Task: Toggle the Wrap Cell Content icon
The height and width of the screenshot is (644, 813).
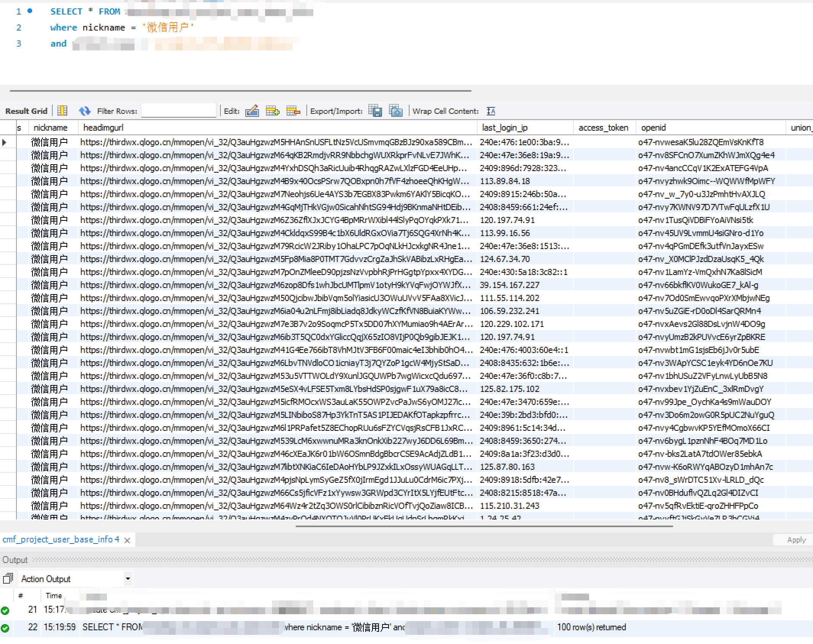Action: tap(491, 111)
